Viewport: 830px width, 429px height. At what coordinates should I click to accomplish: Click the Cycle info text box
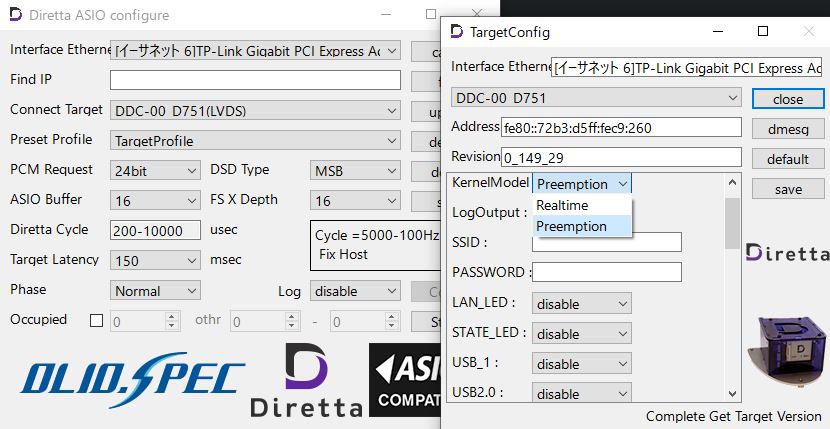pyautogui.click(x=376, y=245)
